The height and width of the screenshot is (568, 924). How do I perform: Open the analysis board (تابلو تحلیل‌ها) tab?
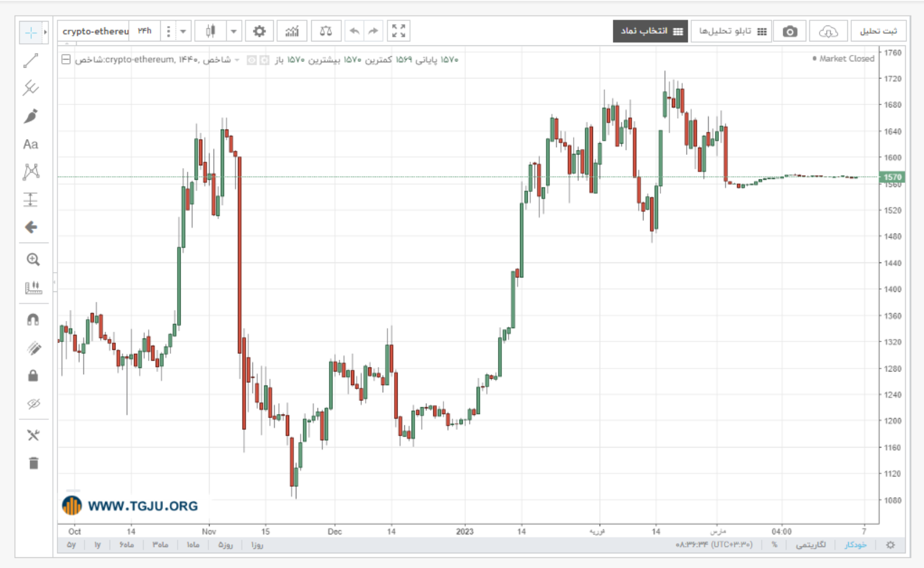click(x=731, y=31)
